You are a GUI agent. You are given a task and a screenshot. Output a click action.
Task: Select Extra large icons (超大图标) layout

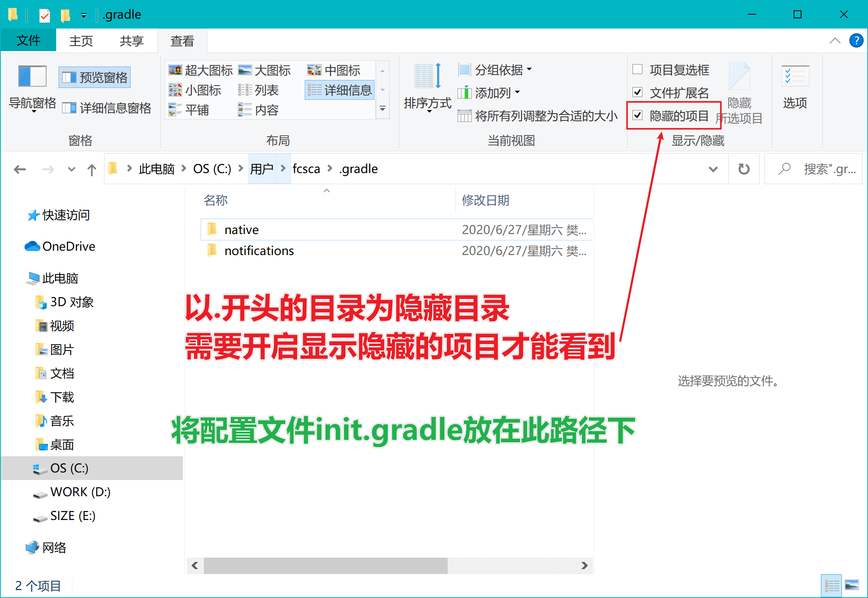coord(200,70)
